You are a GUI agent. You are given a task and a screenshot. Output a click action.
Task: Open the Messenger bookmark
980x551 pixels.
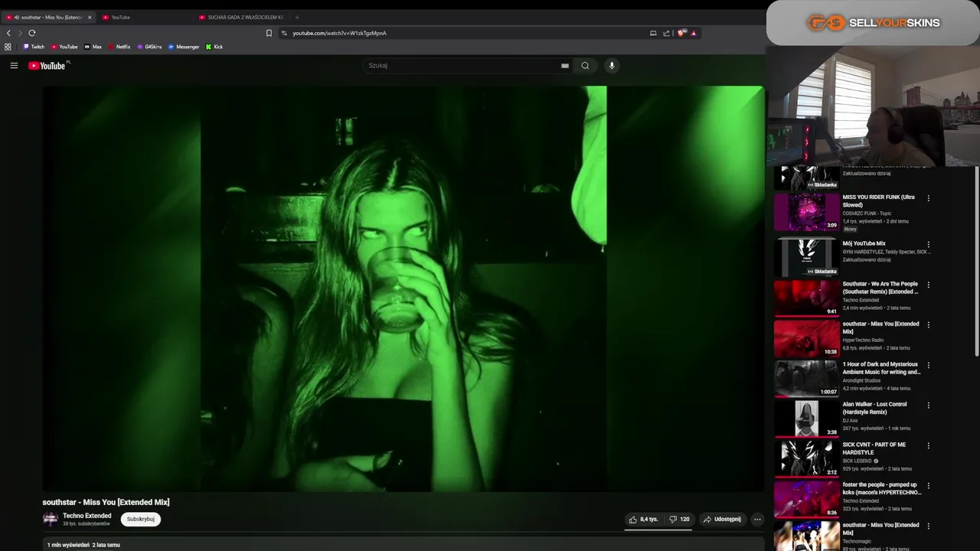tap(184, 47)
